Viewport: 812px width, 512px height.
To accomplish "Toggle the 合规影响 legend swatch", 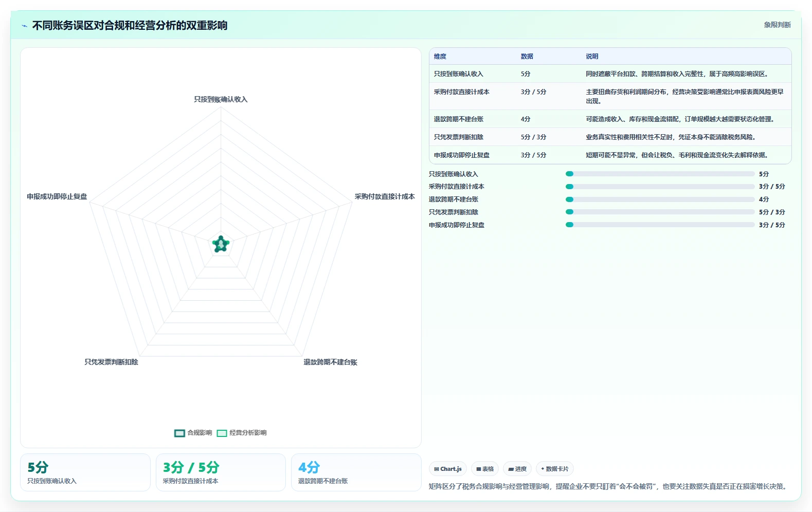I will click(179, 433).
